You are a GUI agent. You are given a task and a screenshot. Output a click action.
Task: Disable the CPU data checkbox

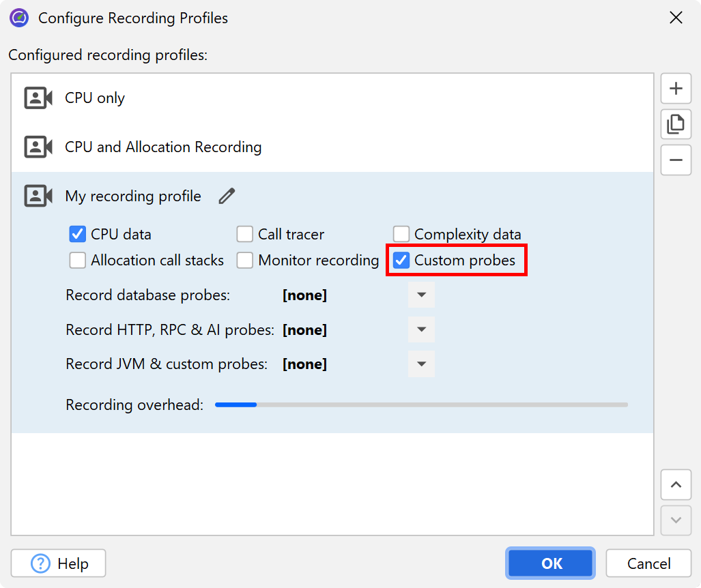point(77,235)
